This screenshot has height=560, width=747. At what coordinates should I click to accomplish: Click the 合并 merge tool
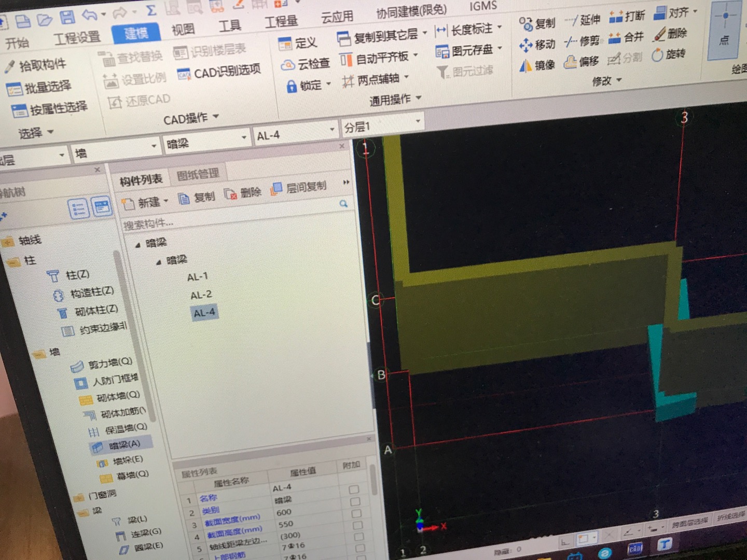click(626, 37)
